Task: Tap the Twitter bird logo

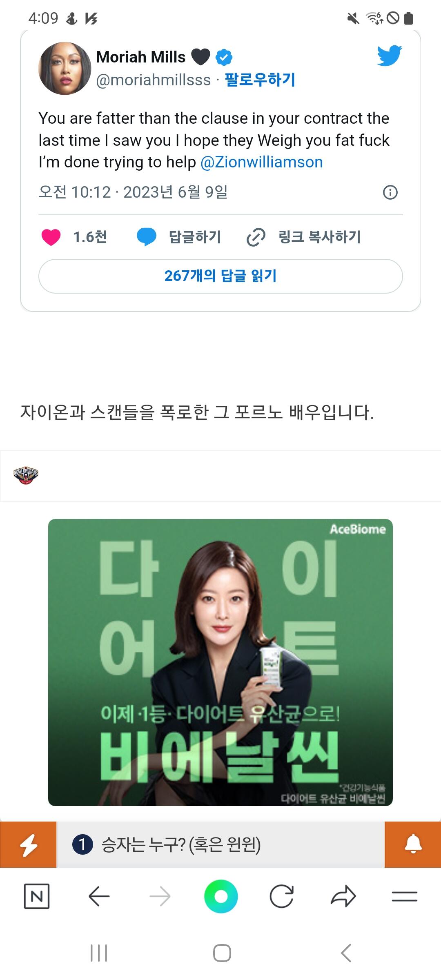Action: [x=390, y=56]
